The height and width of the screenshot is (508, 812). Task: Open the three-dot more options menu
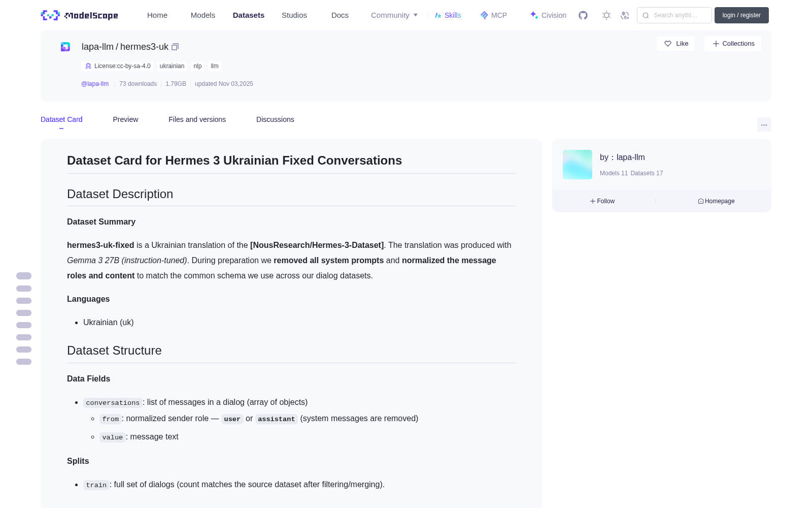[x=764, y=125]
